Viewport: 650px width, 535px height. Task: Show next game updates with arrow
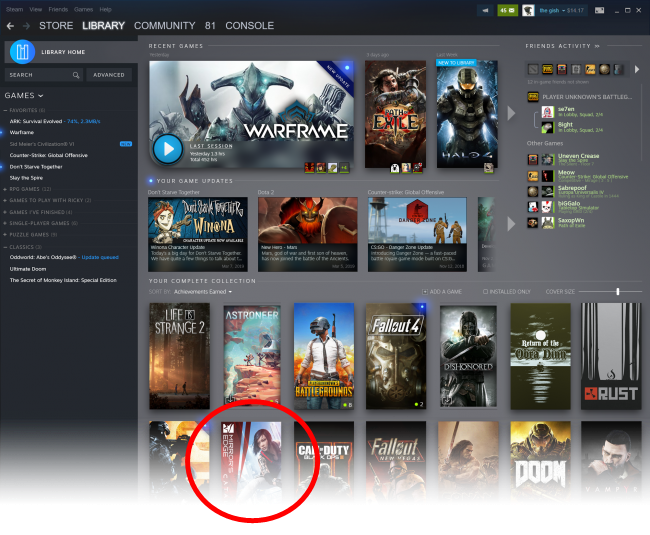click(x=511, y=224)
